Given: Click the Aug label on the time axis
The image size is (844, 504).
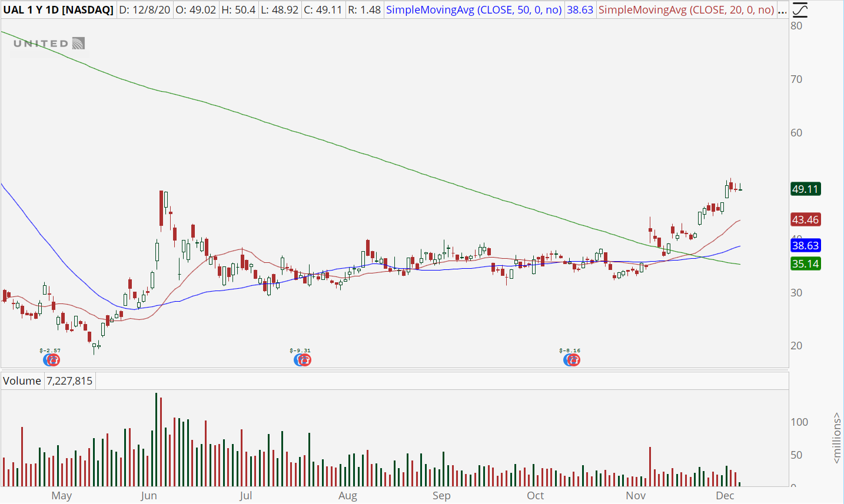Looking at the screenshot, I should 348,496.
